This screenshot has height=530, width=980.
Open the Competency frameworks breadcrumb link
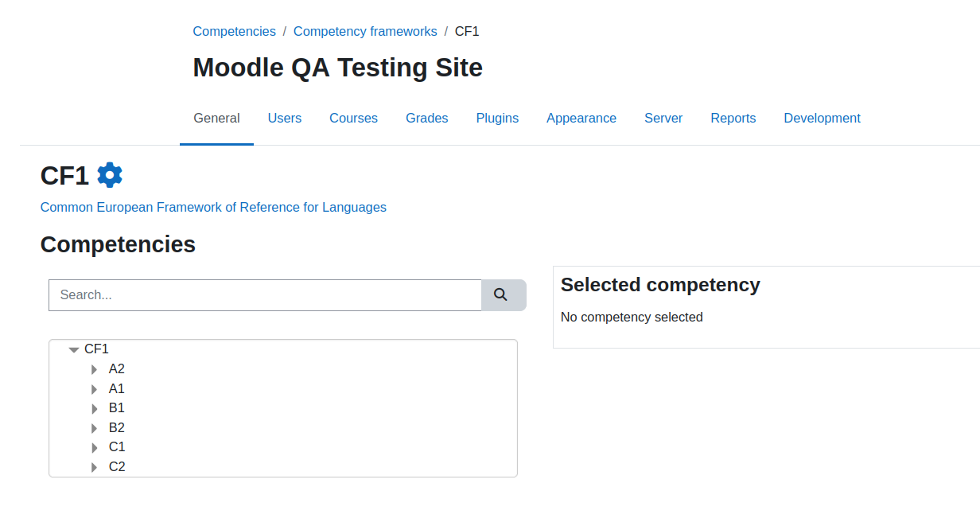[x=365, y=31]
